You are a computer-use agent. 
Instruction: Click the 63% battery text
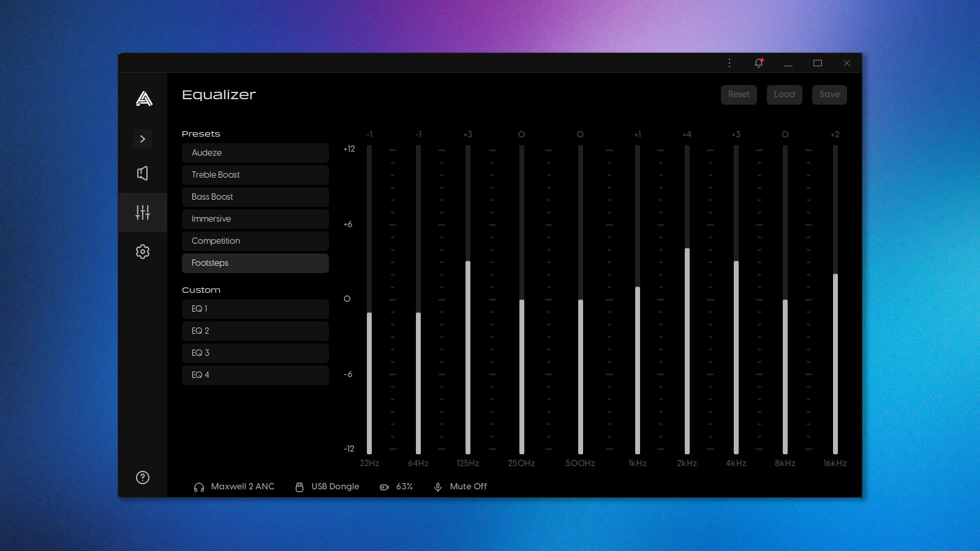coord(404,487)
